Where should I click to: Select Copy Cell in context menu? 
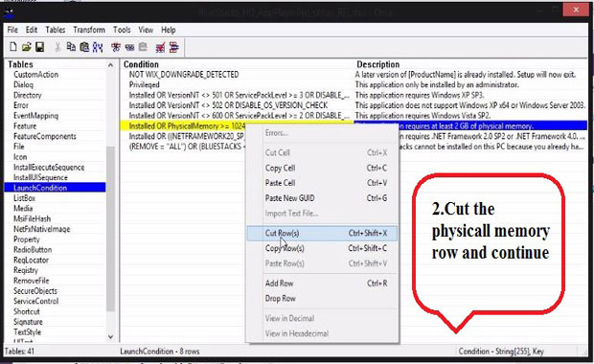322,168
